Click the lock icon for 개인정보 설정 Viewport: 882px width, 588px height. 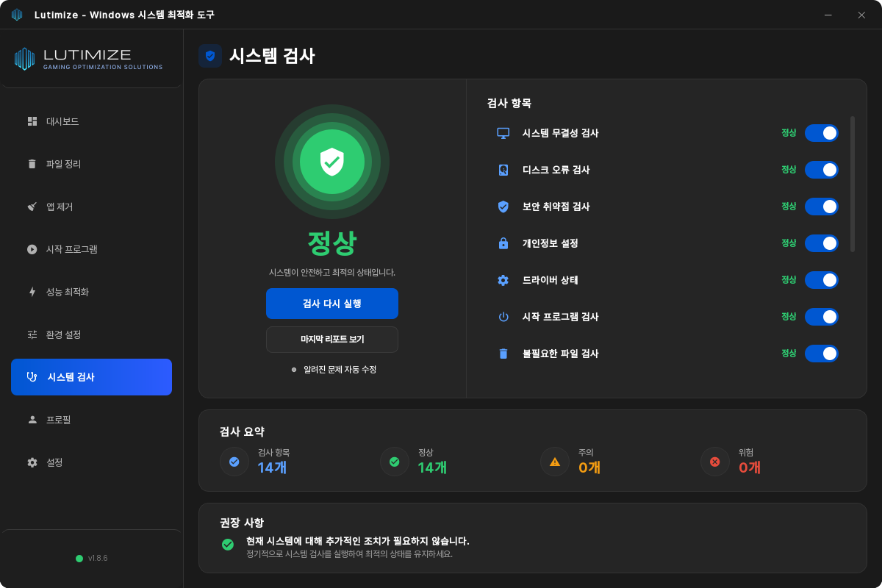click(503, 243)
